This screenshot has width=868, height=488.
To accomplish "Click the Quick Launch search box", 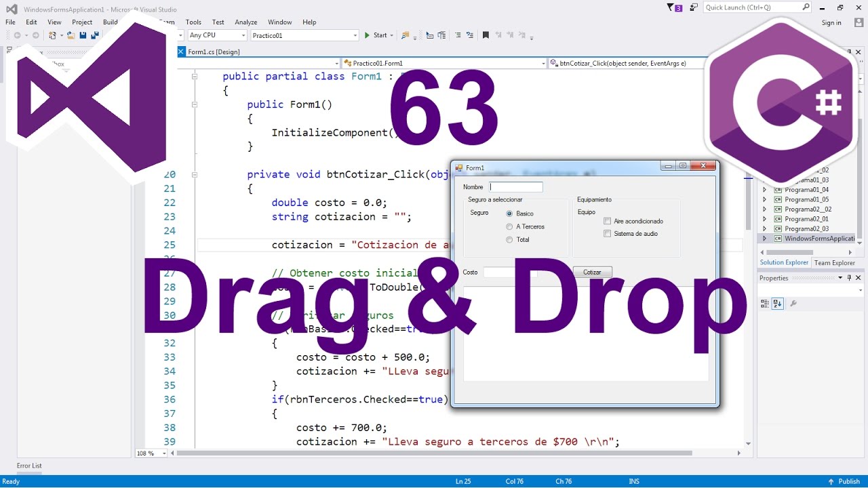I will tap(757, 7).
